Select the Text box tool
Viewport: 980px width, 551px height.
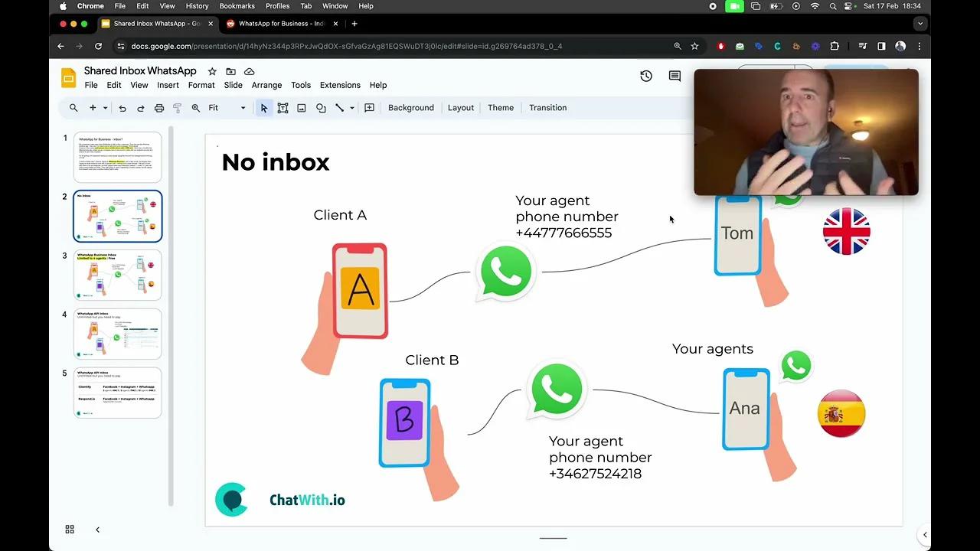point(283,108)
